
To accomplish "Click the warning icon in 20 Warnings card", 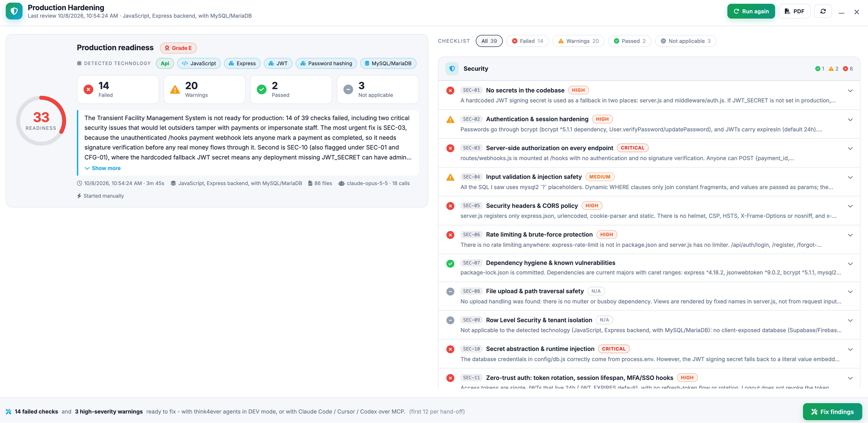I will click(x=175, y=89).
